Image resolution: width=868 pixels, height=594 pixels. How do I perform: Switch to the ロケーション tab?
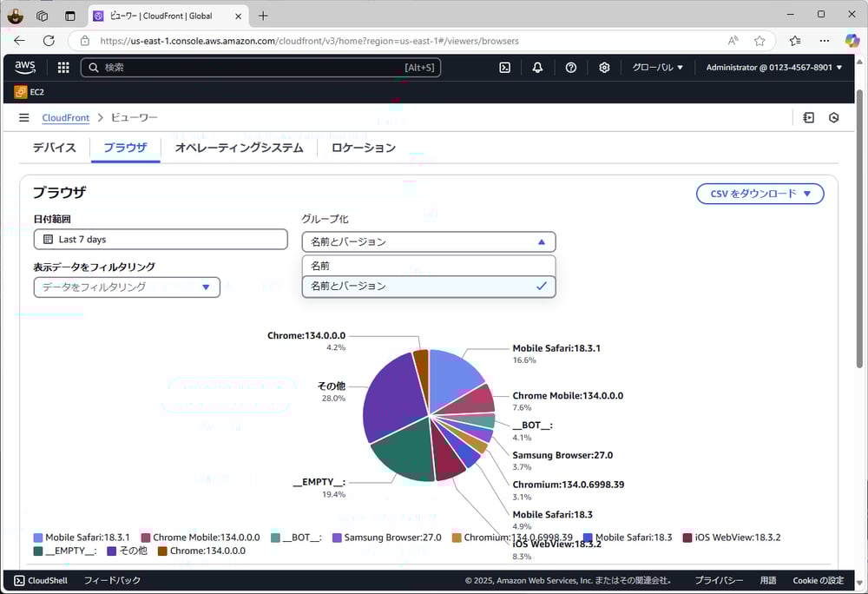point(364,148)
